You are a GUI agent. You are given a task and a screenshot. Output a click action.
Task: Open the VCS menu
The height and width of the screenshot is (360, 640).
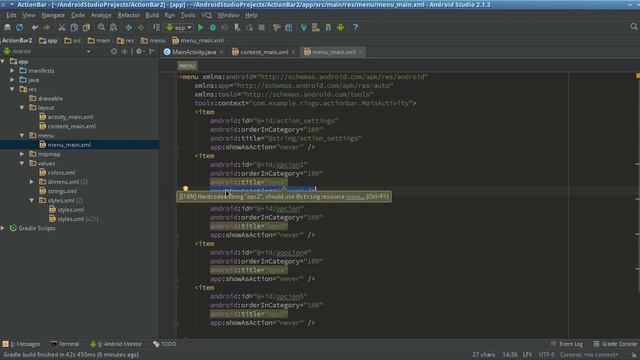pyautogui.click(x=207, y=15)
